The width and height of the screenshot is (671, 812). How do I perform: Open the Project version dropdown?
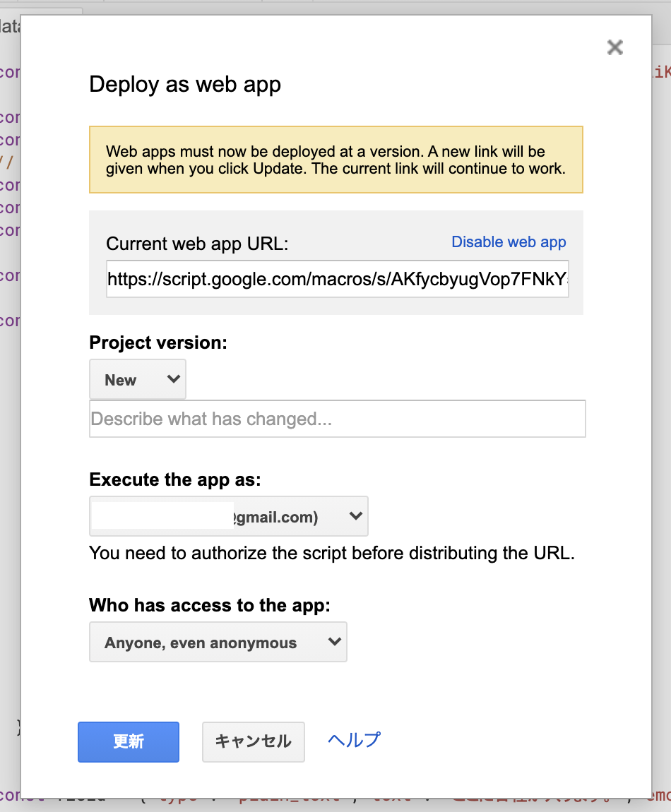[x=137, y=380]
